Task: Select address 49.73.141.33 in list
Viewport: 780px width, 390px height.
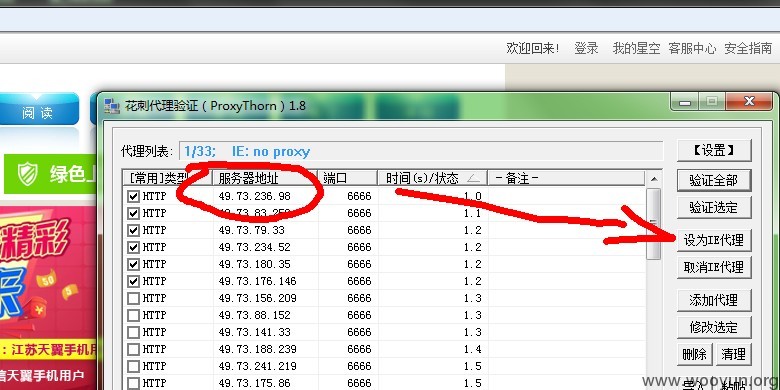Action: [254, 332]
